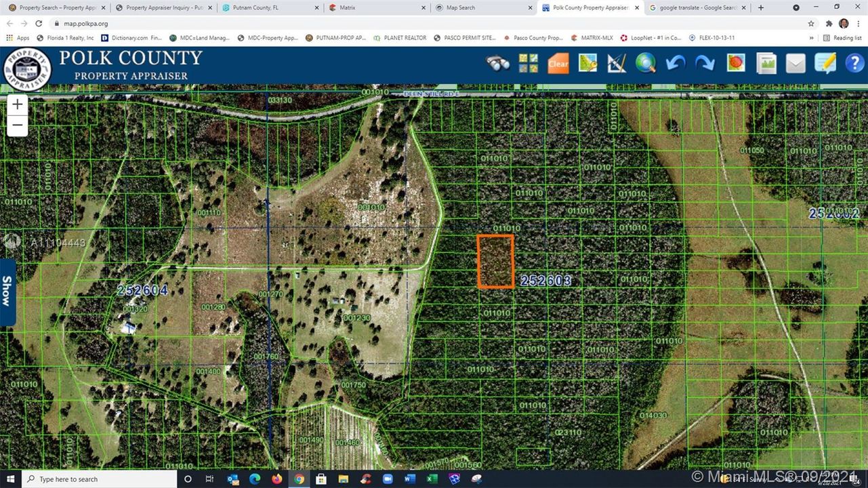Open the print map icon
This screenshot has width=868, height=488.
[766, 64]
